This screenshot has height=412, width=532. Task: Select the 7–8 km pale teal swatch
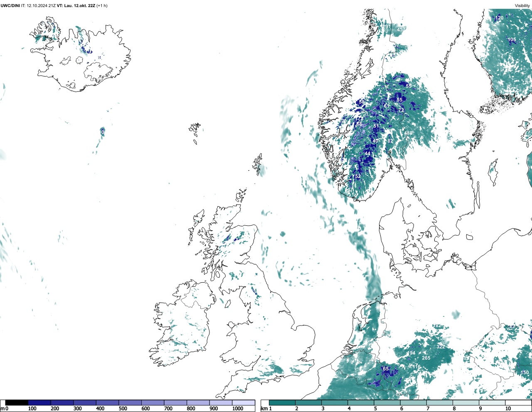tap(440, 402)
